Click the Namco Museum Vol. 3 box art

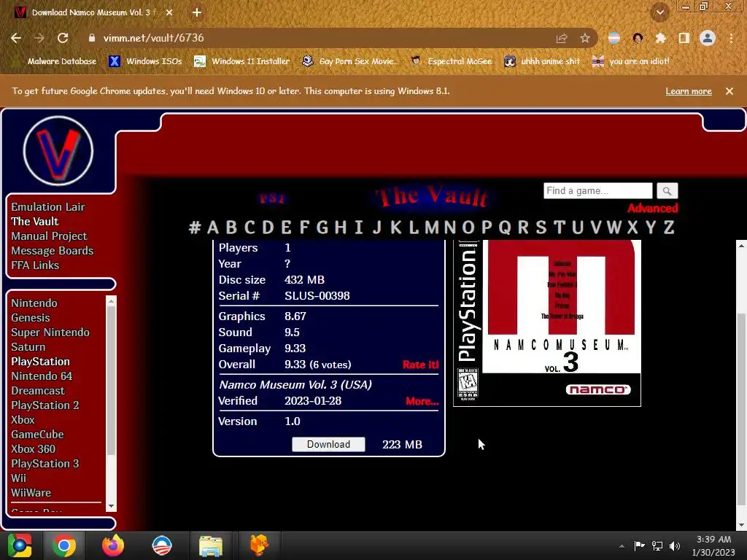point(547,323)
